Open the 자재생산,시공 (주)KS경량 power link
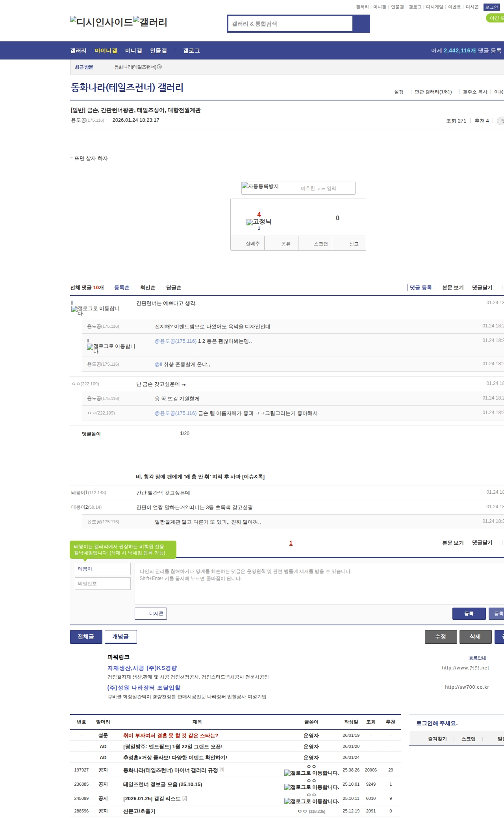Viewport: 504px width, 818px height. [142, 668]
